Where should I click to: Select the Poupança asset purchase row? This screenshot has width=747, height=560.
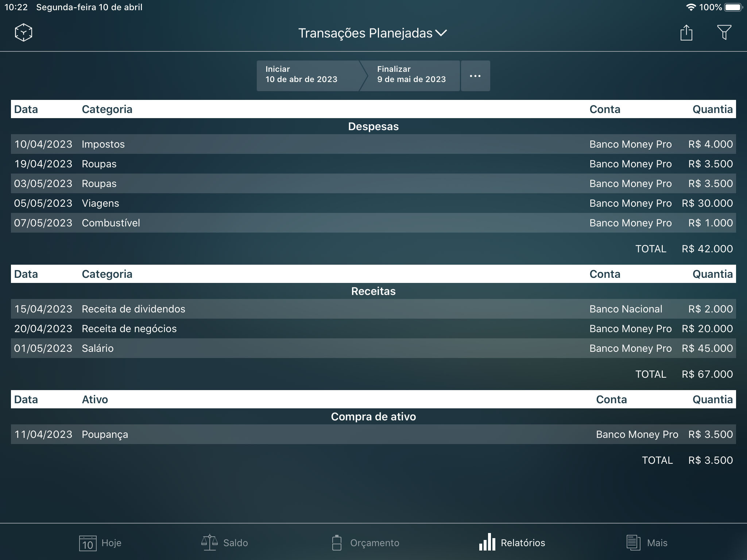pos(373,434)
